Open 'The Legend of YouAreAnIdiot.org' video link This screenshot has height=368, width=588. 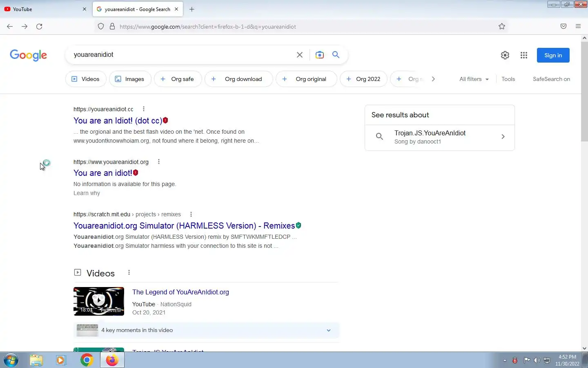coord(180,292)
